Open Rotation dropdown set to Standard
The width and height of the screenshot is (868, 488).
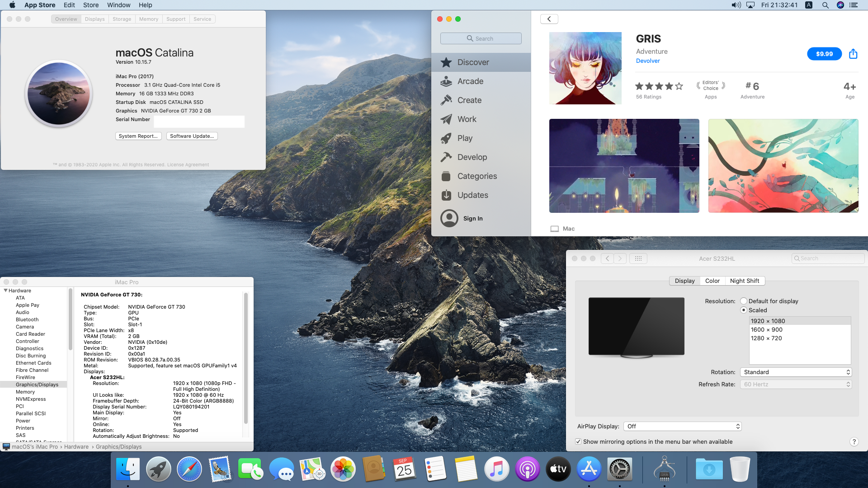point(796,372)
